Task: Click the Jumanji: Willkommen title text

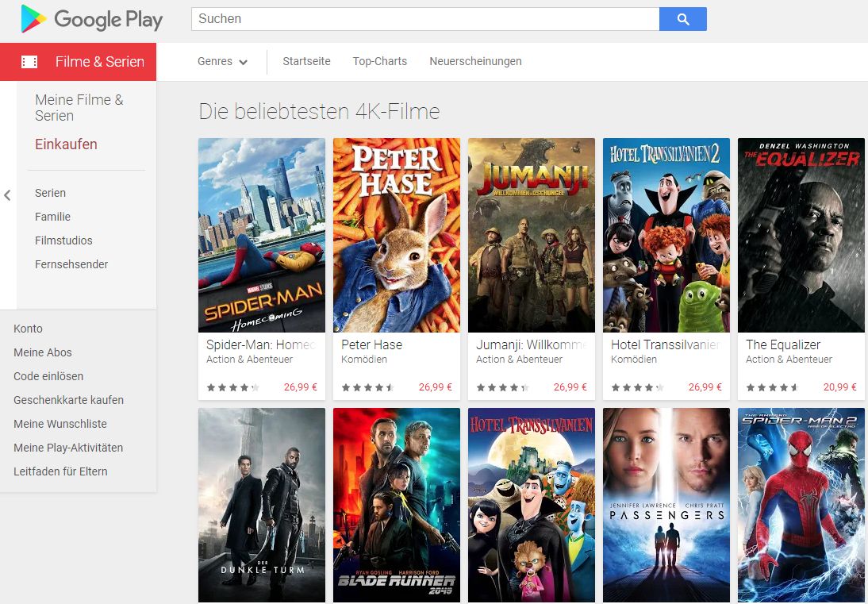Action: click(532, 345)
